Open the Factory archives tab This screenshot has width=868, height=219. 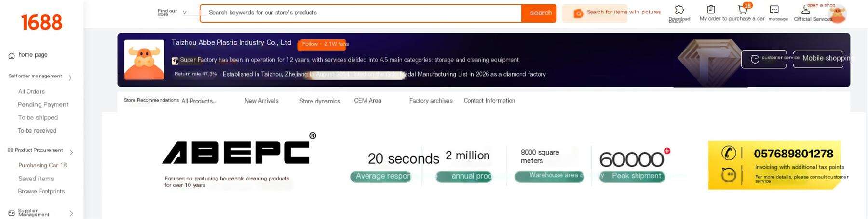pos(431,101)
